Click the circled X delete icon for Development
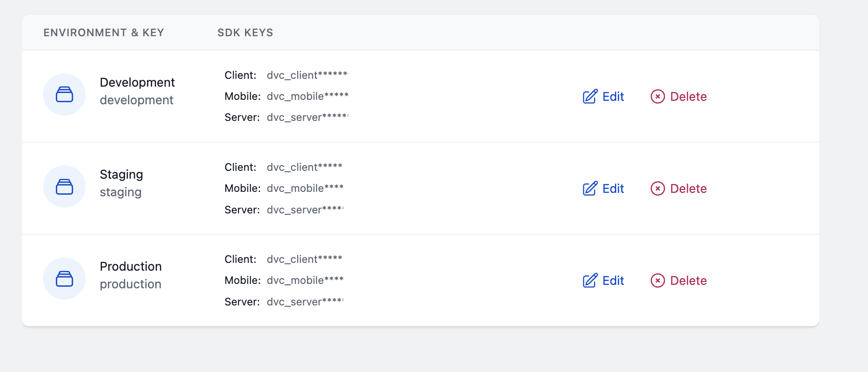 [657, 96]
